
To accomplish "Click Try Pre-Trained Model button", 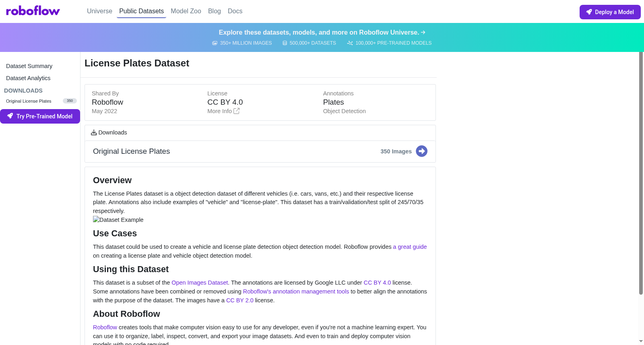I will (x=40, y=116).
